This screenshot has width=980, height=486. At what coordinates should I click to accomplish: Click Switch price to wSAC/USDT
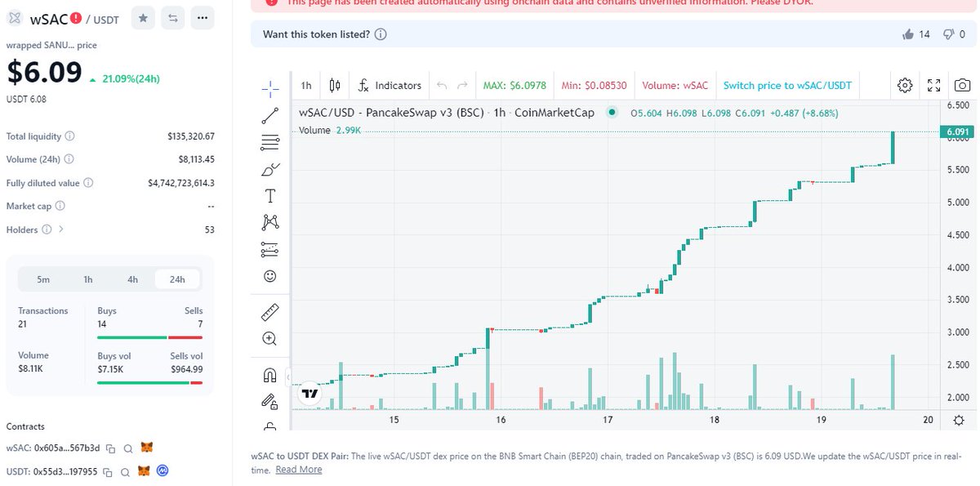787,85
